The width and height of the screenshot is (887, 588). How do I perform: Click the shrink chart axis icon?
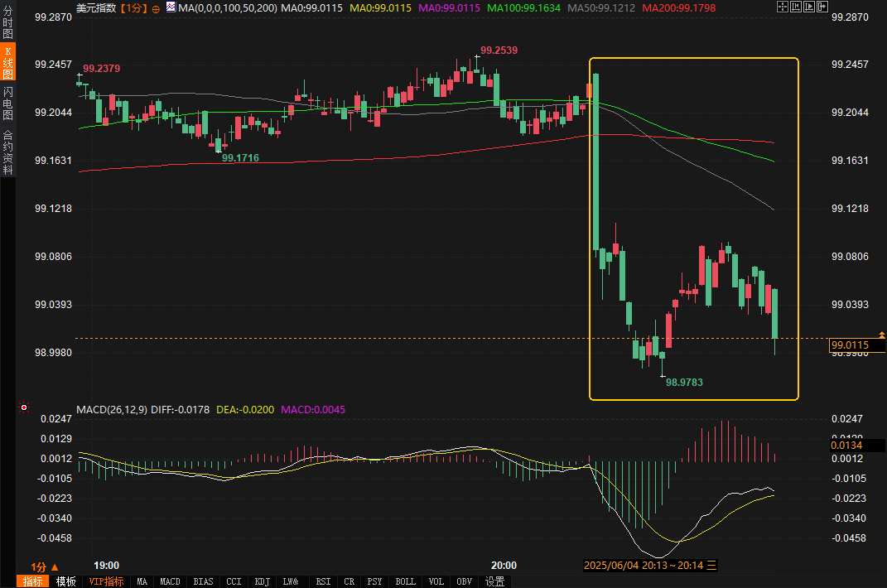tap(796, 7)
